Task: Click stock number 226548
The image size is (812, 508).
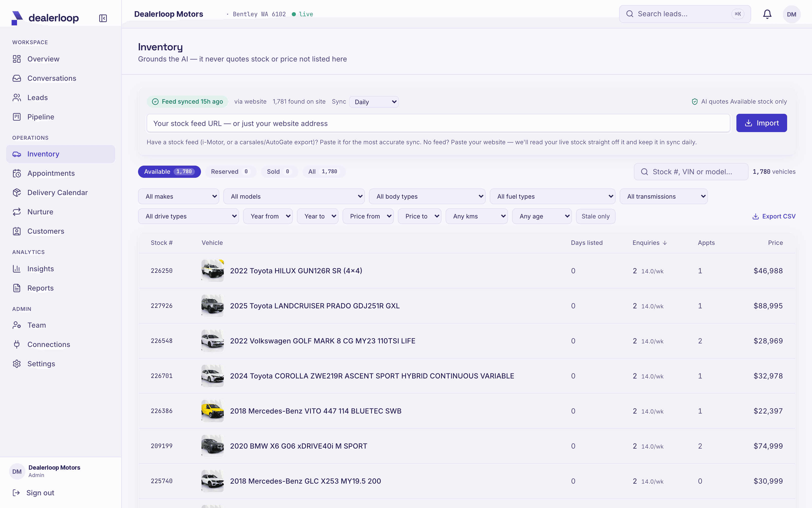Action: click(x=161, y=341)
